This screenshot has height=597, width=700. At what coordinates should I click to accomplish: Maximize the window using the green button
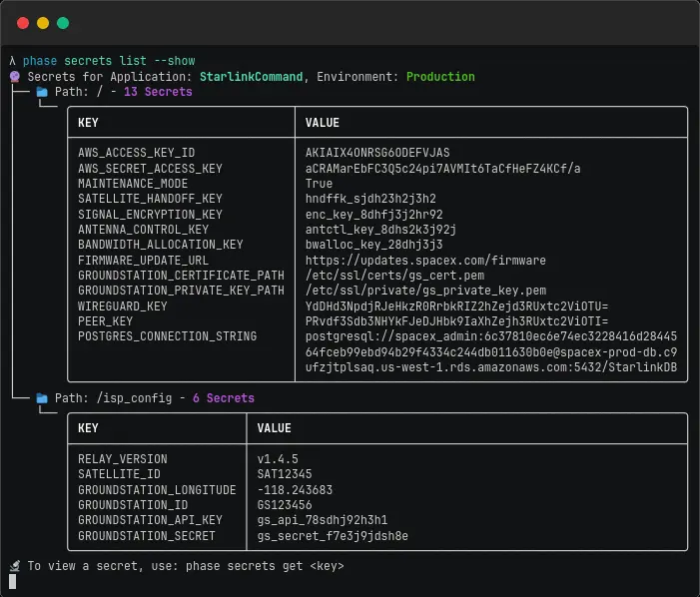point(63,22)
